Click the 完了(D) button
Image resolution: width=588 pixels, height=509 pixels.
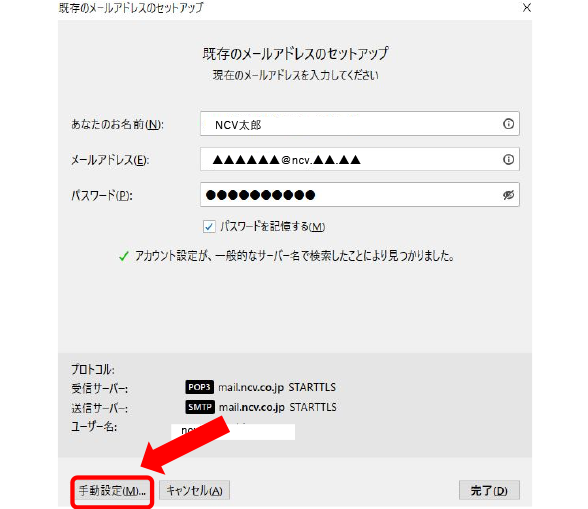[x=489, y=490]
